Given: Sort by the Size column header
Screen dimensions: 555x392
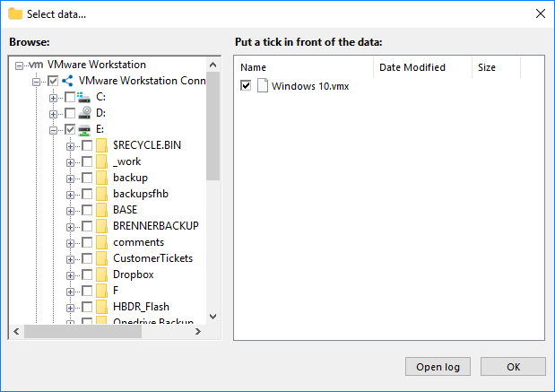Looking at the screenshot, I should click(496, 67).
